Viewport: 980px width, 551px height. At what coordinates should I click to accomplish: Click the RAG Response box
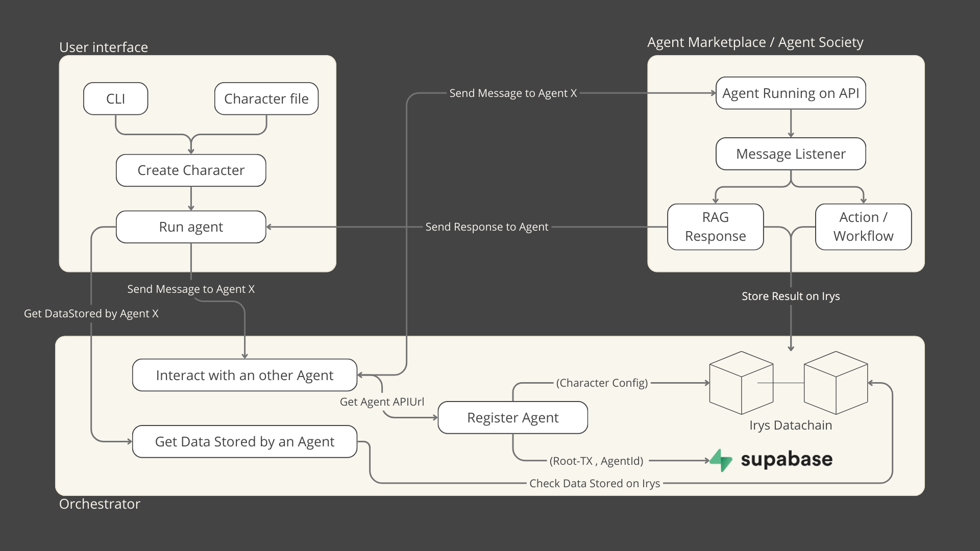pos(716,227)
